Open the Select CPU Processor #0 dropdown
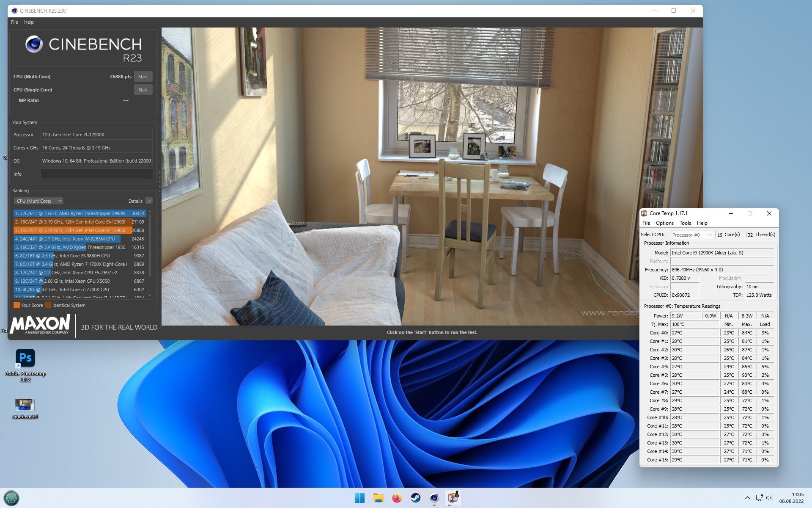Screen dimensions: 812x508 (692, 235)
